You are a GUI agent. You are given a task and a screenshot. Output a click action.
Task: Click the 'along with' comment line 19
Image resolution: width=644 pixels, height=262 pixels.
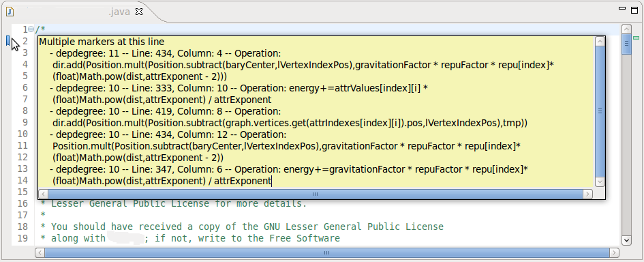[189, 238]
